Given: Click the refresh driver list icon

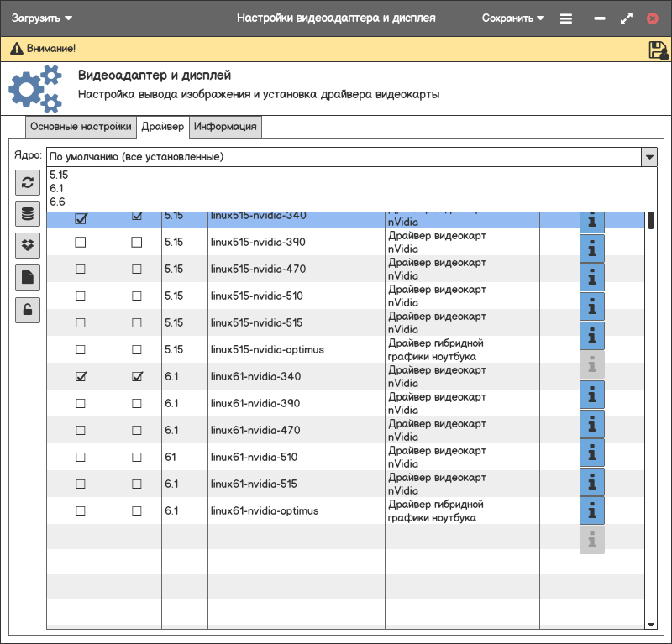Looking at the screenshot, I should [x=28, y=182].
